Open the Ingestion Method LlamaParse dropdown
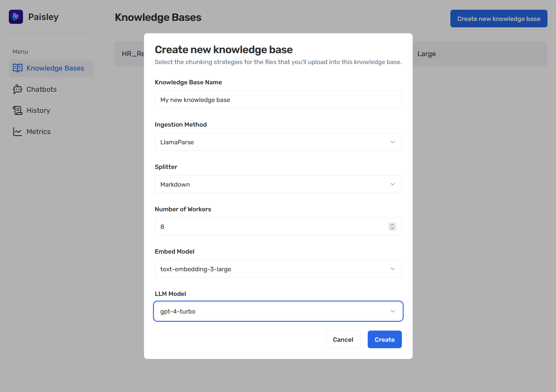Image resolution: width=556 pixels, height=392 pixels. pyautogui.click(x=278, y=142)
